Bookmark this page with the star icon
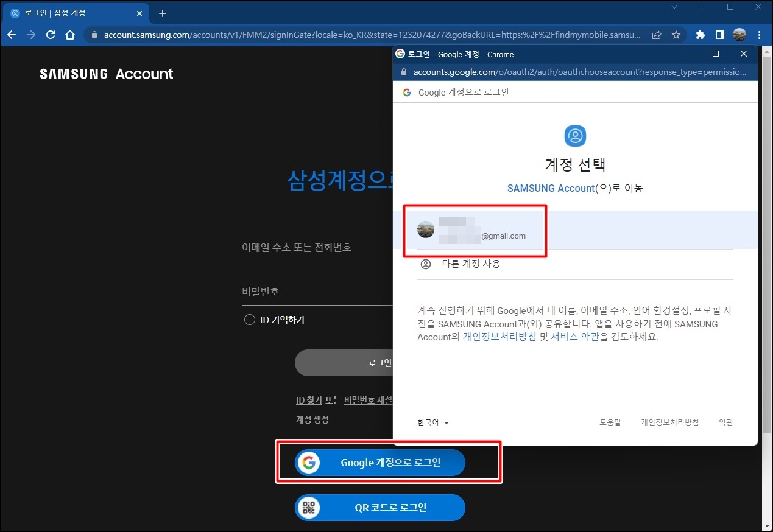The width and height of the screenshot is (773, 532). [x=676, y=35]
